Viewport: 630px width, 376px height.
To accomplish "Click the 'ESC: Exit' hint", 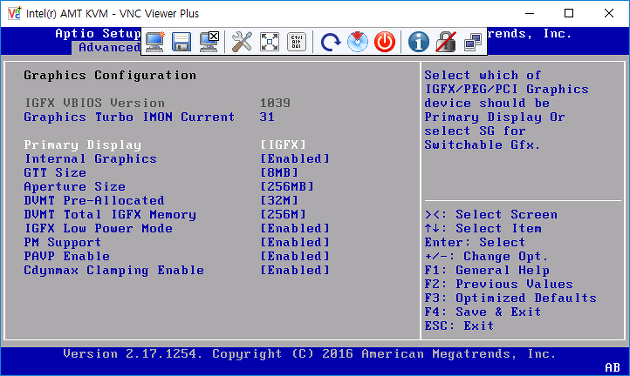I will pyautogui.click(x=459, y=326).
